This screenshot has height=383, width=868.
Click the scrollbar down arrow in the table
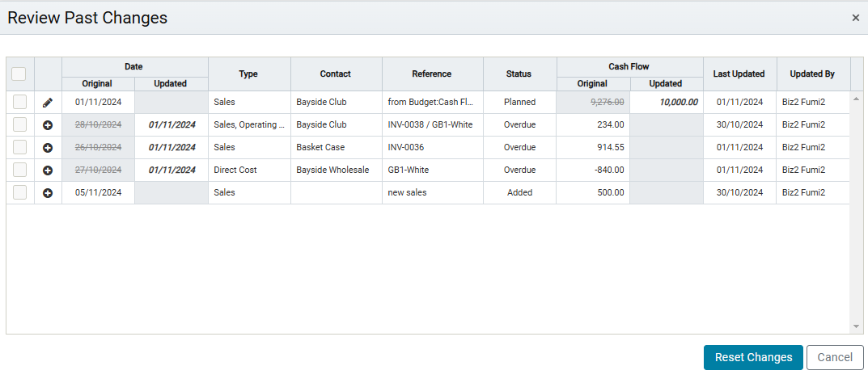click(x=857, y=326)
